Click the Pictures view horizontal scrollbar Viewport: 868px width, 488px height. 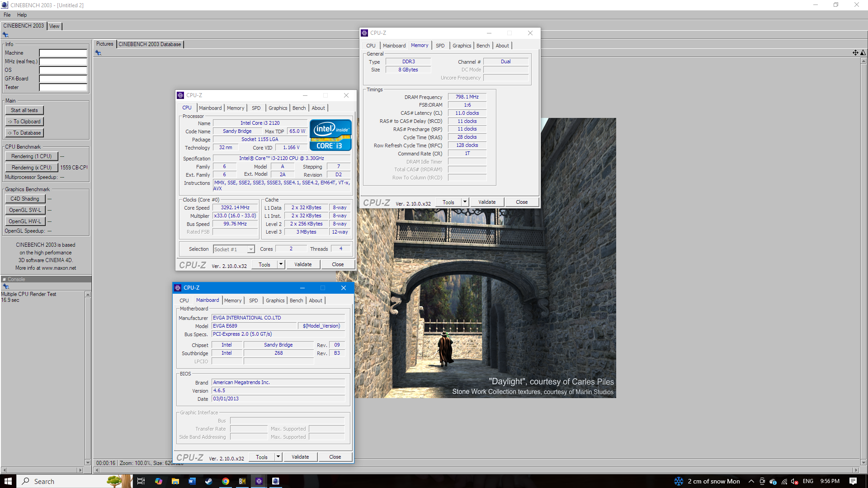[476, 470]
